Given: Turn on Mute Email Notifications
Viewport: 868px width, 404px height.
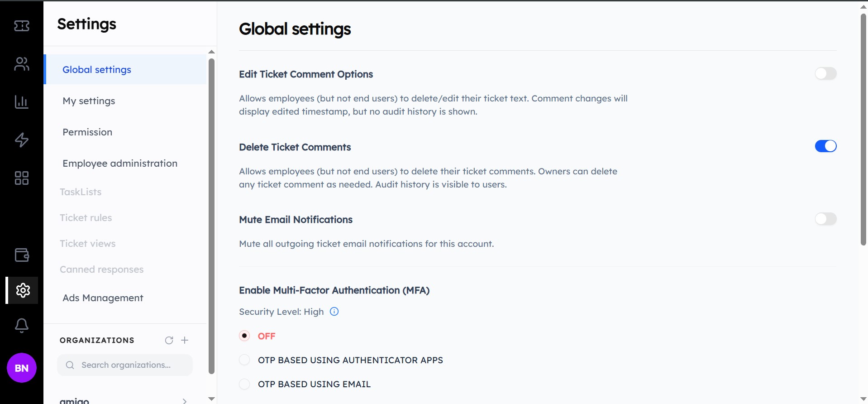Looking at the screenshot, I should click(x=825, y=219).
